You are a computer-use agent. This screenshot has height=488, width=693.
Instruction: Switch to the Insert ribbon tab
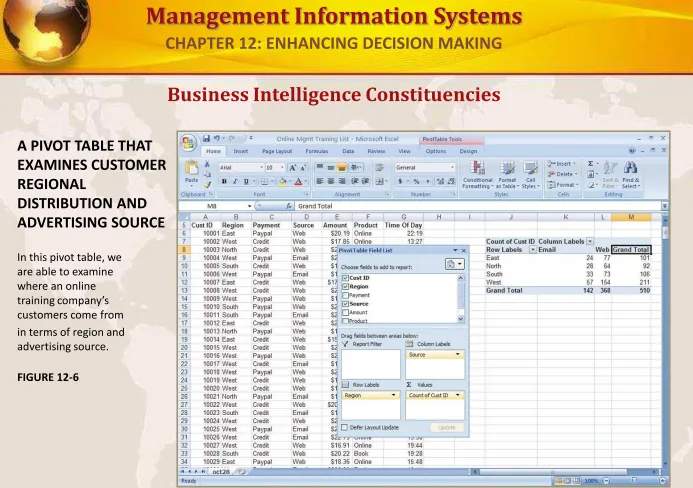240,151
